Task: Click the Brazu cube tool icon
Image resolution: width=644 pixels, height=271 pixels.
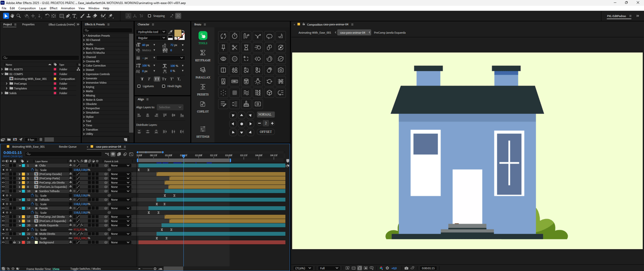Action: 269,93
